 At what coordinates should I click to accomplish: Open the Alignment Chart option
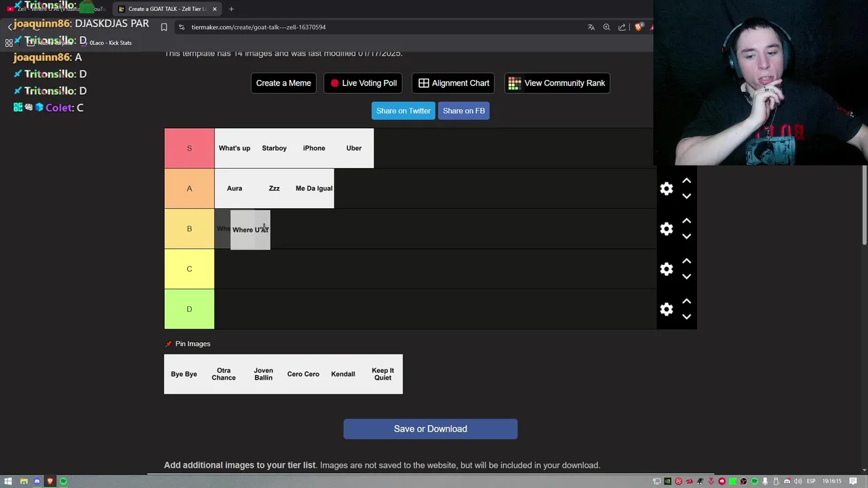click(x=454, y=83)
